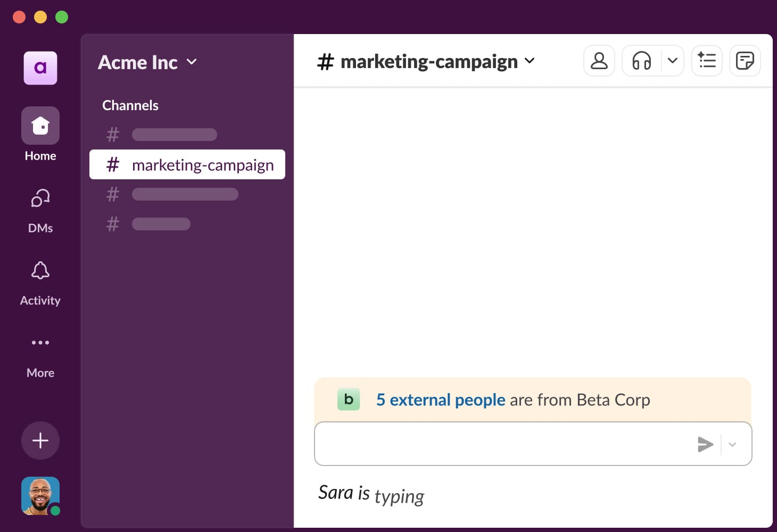Open the channel canvas icon

coord(745,61)
